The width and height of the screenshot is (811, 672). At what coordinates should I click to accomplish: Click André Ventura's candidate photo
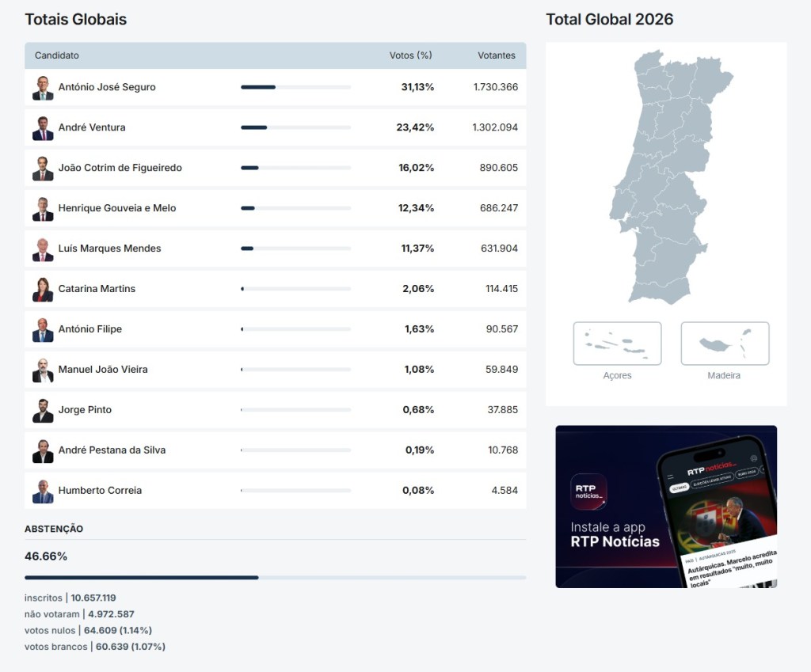(x=43, y=128)
